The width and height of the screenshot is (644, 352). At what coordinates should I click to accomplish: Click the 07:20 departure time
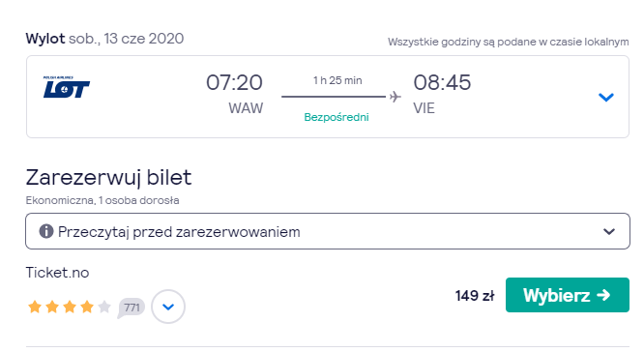coord(234,82)
